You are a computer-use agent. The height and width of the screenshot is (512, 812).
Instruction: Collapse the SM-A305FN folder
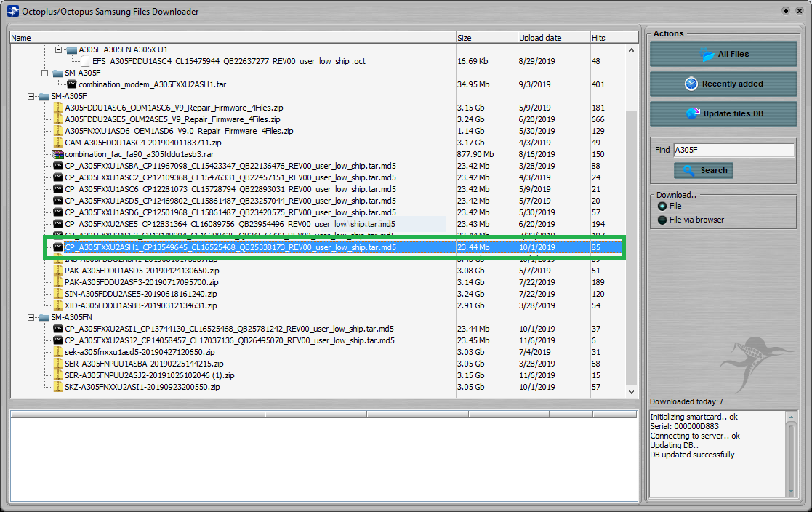coord(31,317)
